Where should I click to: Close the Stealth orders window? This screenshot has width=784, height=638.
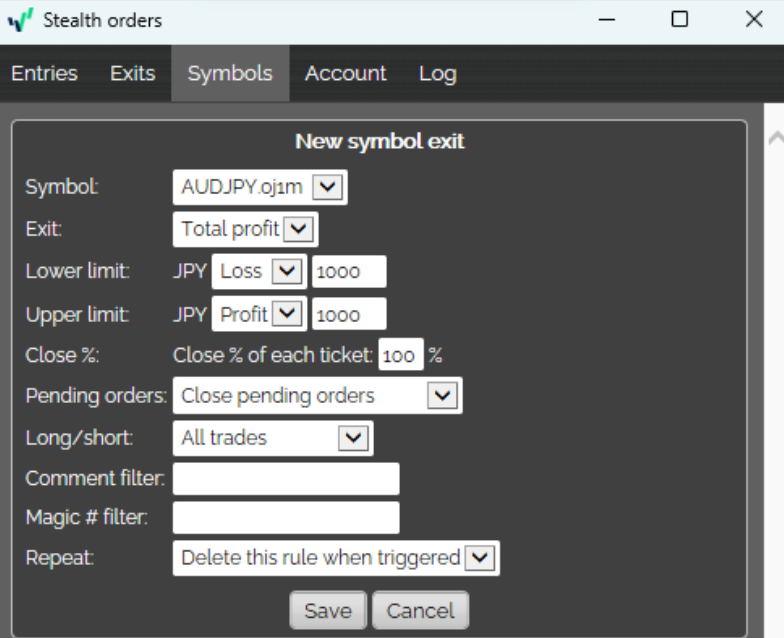click(x=754, y=20)
